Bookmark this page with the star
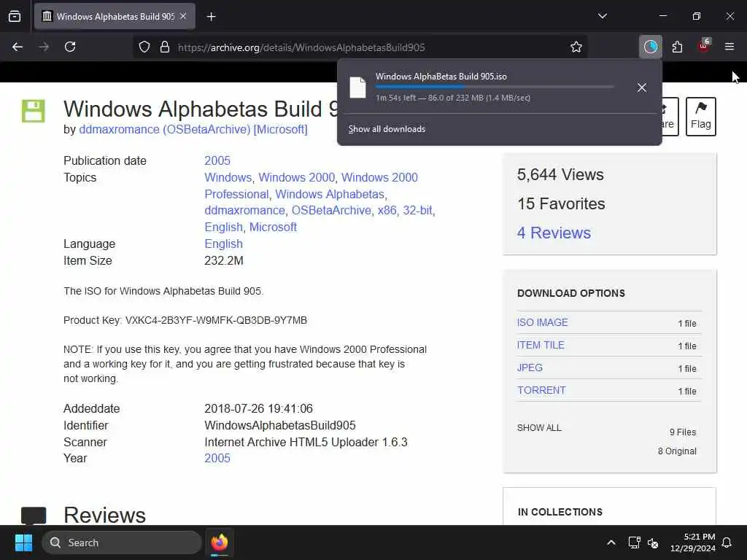Viewport: 747px width, 560px height. [x=576, y=47]
